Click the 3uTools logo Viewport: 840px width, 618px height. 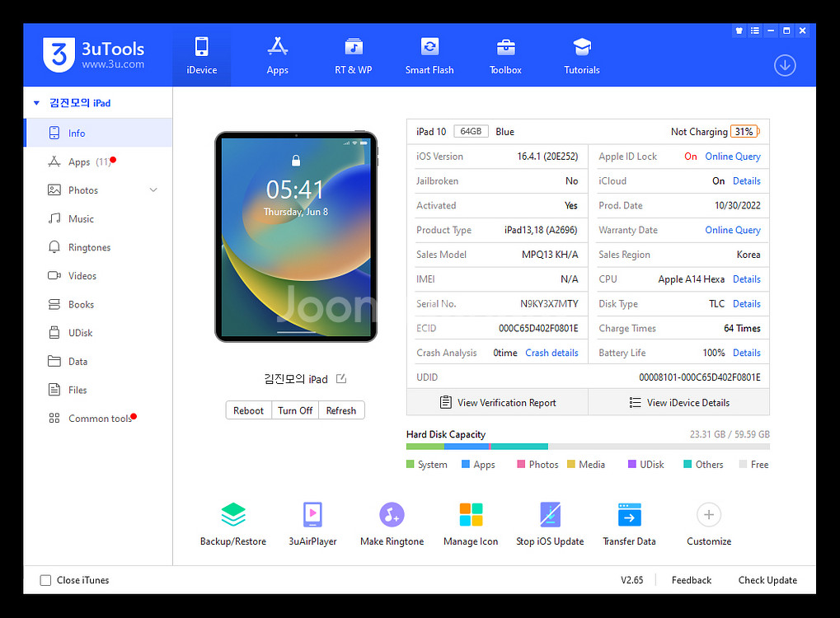tap(94, 54)
